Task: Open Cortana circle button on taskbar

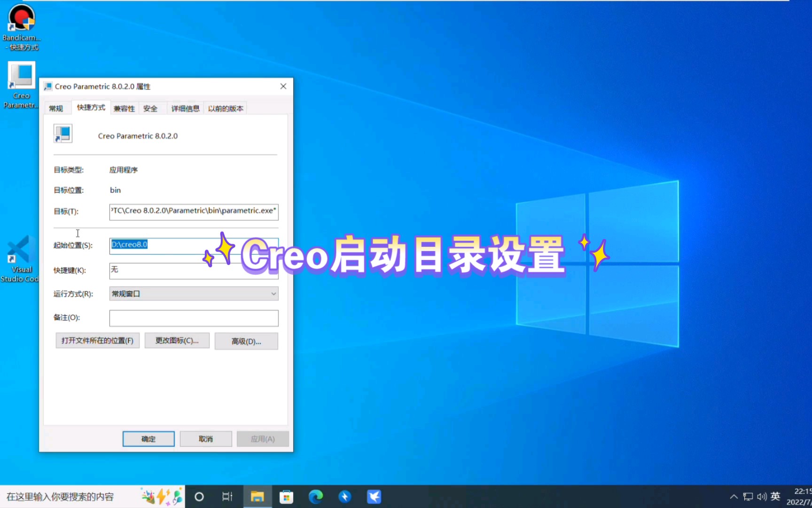Action: (x=199, y=497)
